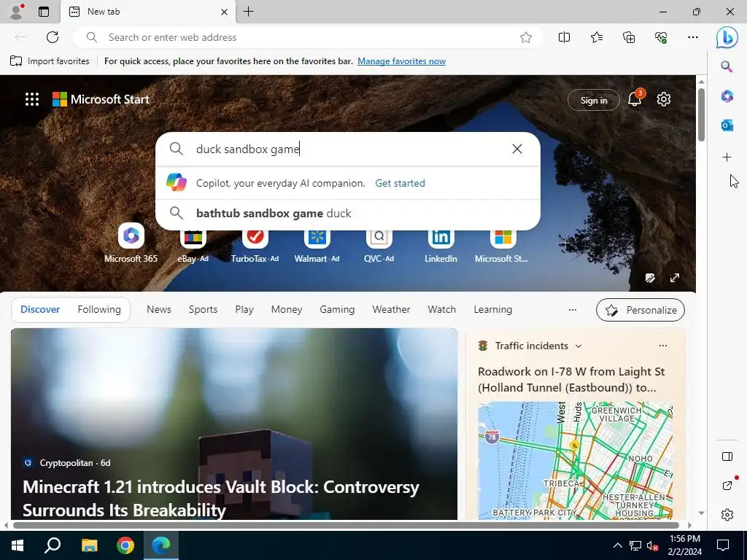This screenshot has width=747, height=560.
Task: Refresh the page
Action: (x=53, y=37)
